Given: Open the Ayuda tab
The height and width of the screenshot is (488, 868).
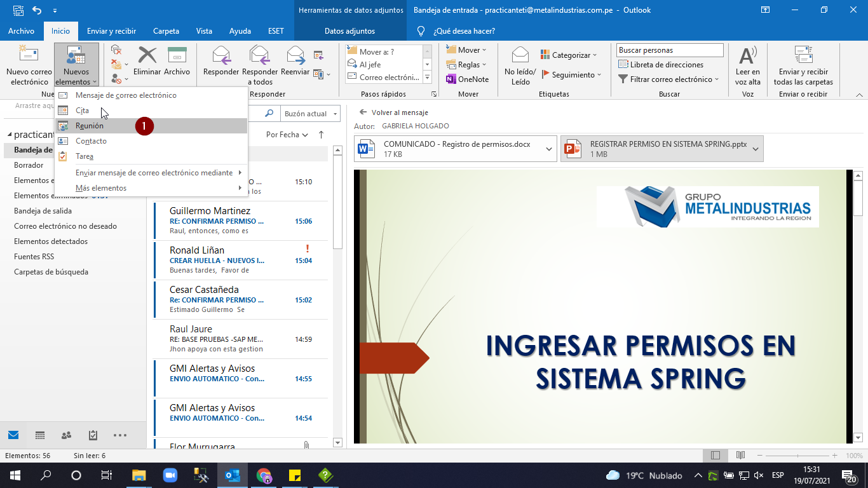Looking at the screenshot, I should [240, 31].
